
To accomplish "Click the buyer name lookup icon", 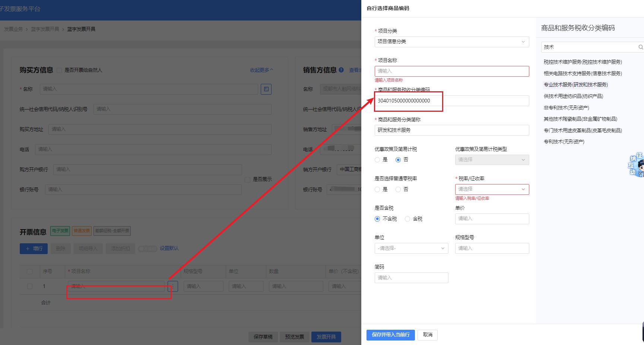I will coord(266,89).
